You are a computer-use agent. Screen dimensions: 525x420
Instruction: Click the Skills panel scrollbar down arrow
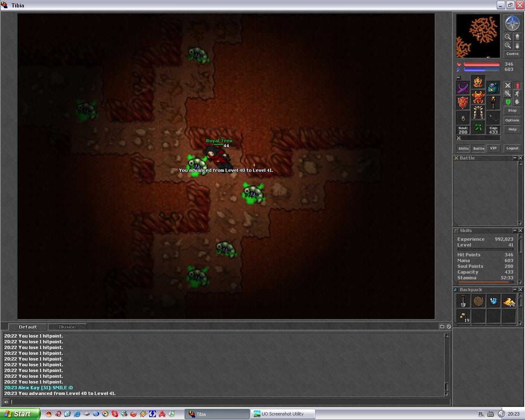tap(520, 282)
